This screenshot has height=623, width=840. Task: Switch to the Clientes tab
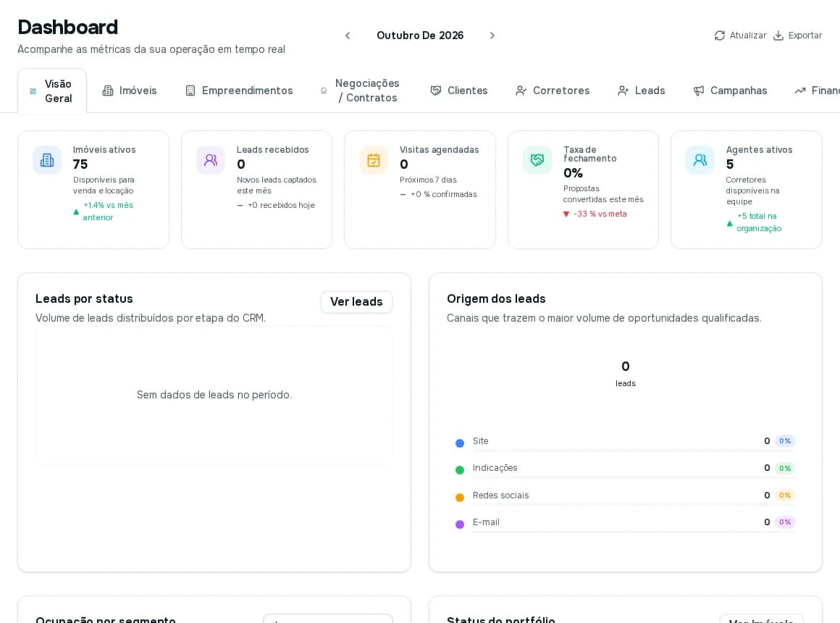459,91
